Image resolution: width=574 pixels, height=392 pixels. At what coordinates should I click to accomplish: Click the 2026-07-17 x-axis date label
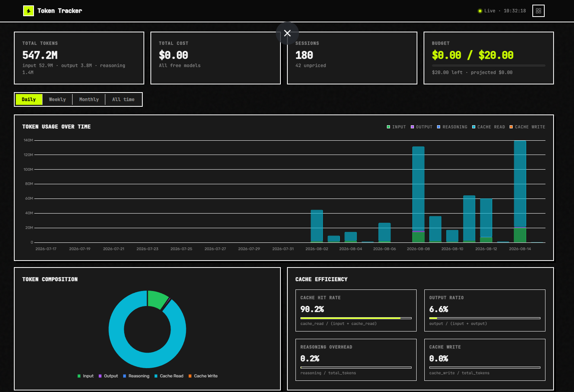tap(46, 249)
